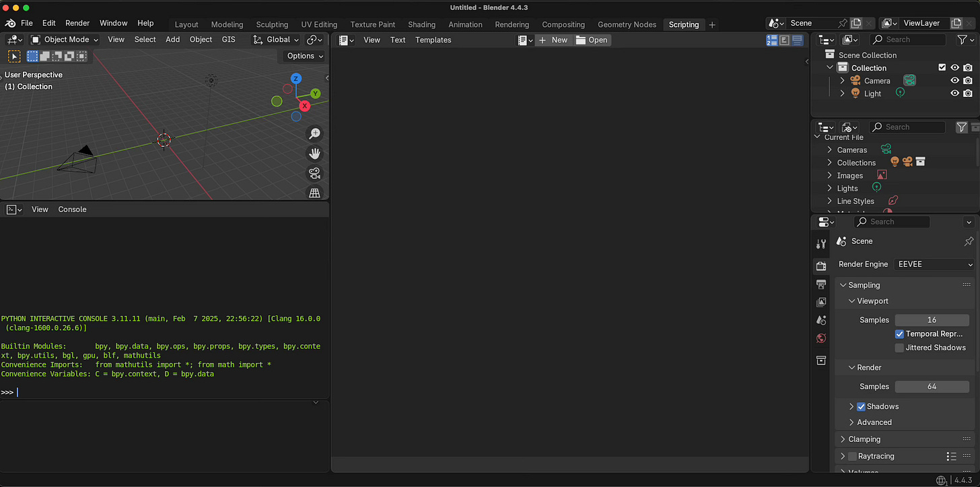The width and height of the screenshot is (980, 487).
Task: Switch to the Geometry Nodes workspace tab
Action: tap(627, 24)
